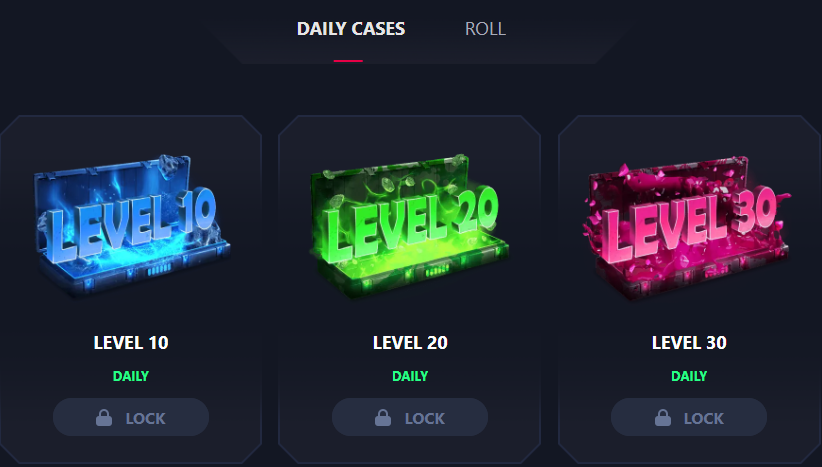Open the Level 10 case title

coord(131,343)
